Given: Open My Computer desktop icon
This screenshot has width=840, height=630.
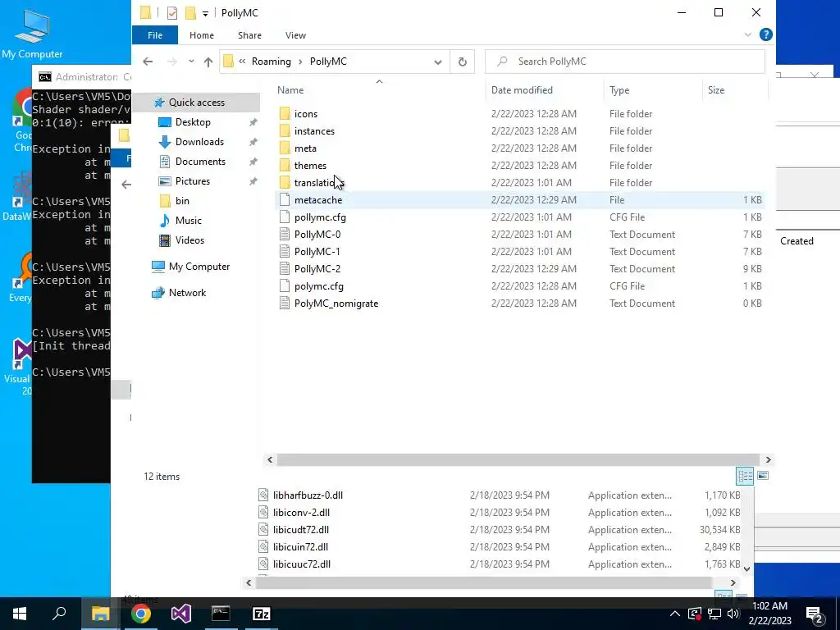Looking at the screenshot, I should pos(32,33).
